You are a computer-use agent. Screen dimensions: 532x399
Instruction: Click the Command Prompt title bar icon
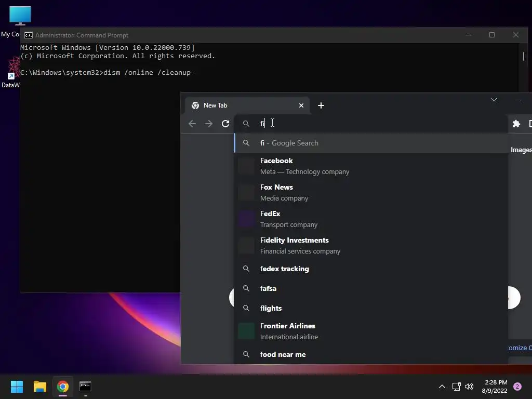(x=29, y=35)
